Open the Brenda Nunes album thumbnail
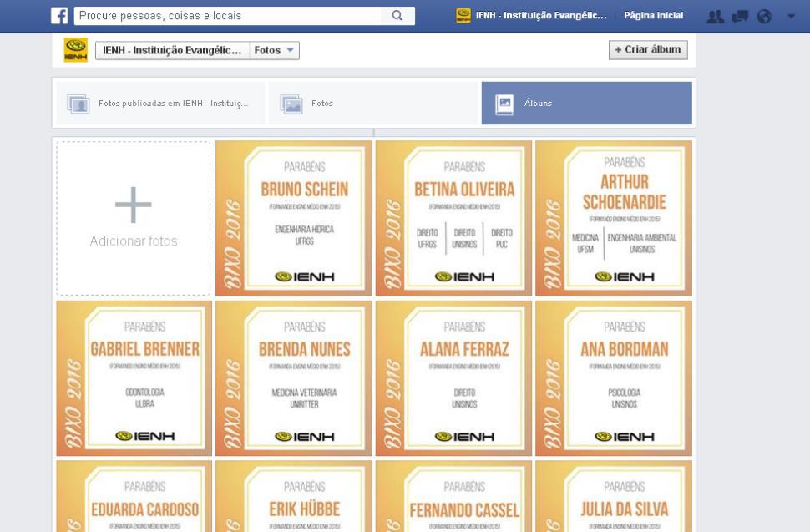810x532 pixels. [293, 378]
